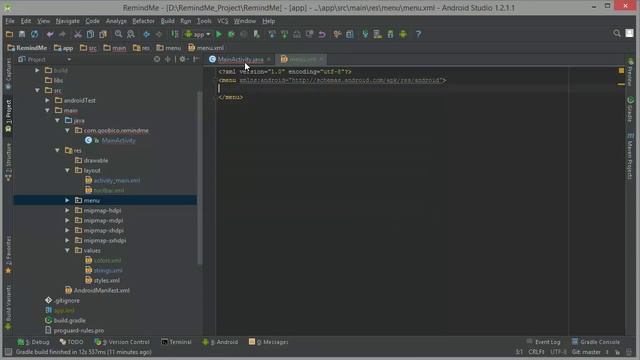Select build.gradle in project tree
640x360 pixels.
(x=65, y=320)
